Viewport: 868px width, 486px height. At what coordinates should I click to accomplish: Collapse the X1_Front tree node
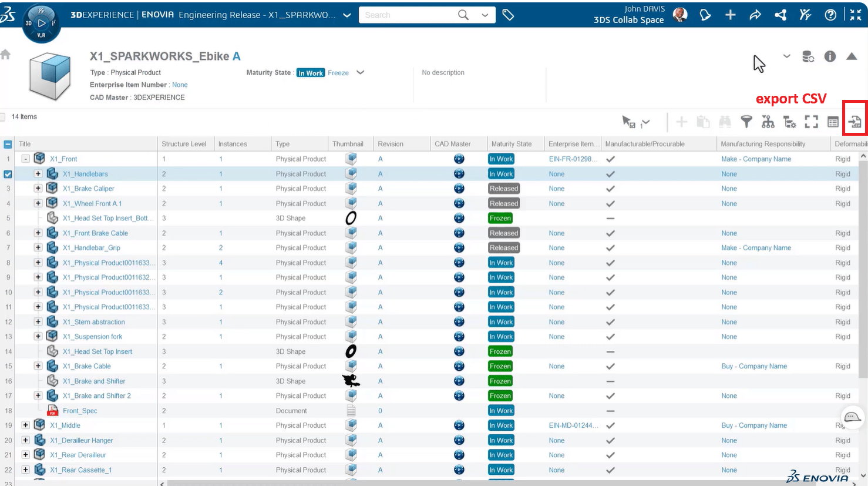click(x=25, y=159)
